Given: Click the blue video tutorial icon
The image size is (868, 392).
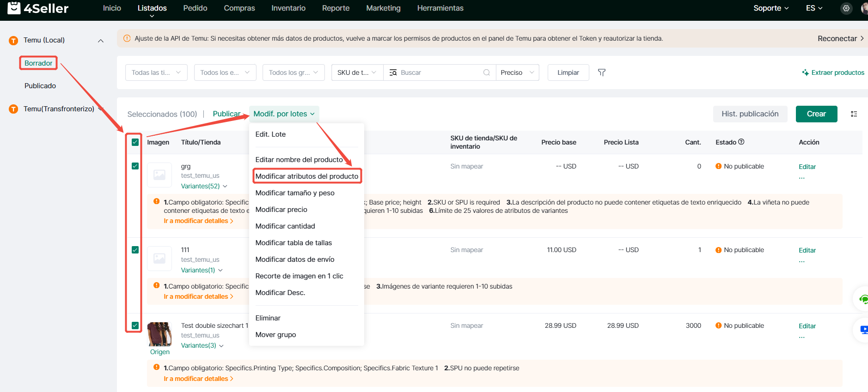Looking at the screenshot, I should pyautogui.click(x=864, y=330).
